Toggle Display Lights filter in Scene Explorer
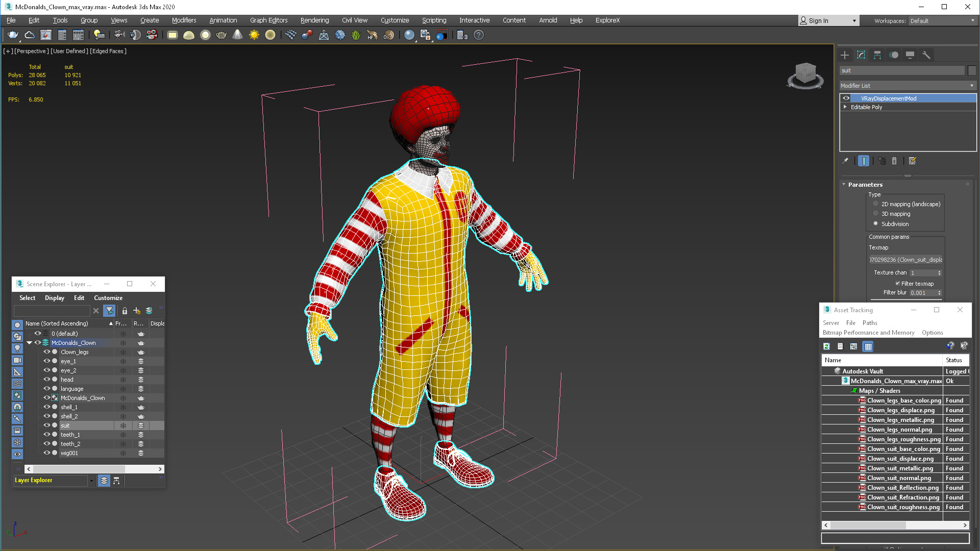This screenshot has height=551, width=980. (17, 348)
